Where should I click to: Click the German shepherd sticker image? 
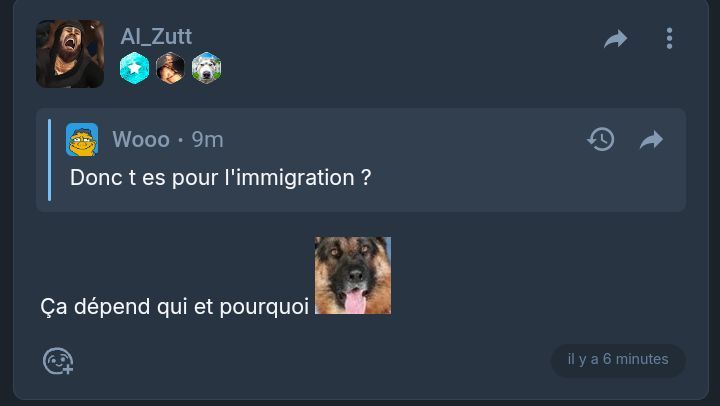353,276
